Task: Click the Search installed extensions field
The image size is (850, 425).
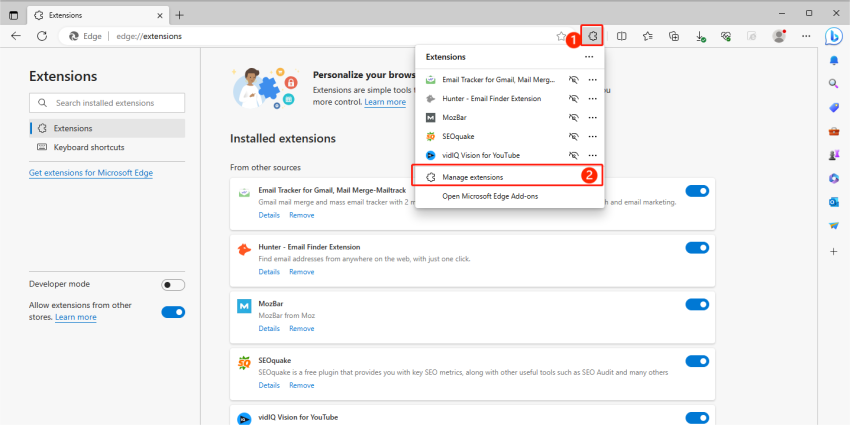Action: (107, 103)
